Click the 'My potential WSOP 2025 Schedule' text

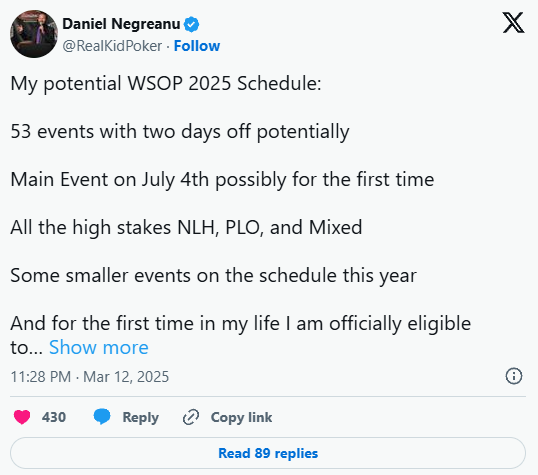click(166, 83)
